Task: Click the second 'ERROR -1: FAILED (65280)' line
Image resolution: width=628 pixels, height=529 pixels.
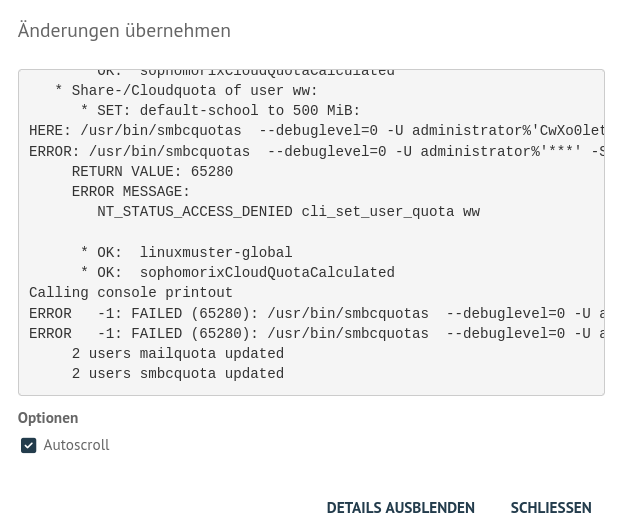Action: [316, 334]
